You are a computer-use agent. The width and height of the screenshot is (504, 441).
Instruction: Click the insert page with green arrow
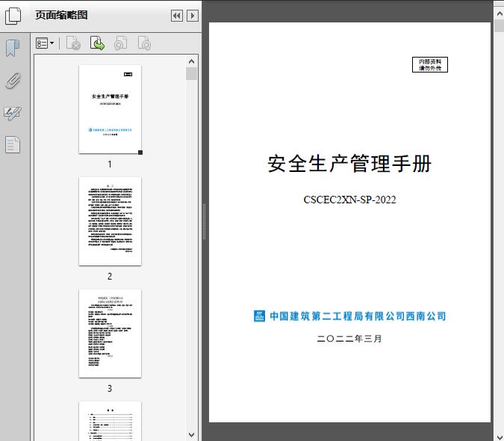[97, 43]
